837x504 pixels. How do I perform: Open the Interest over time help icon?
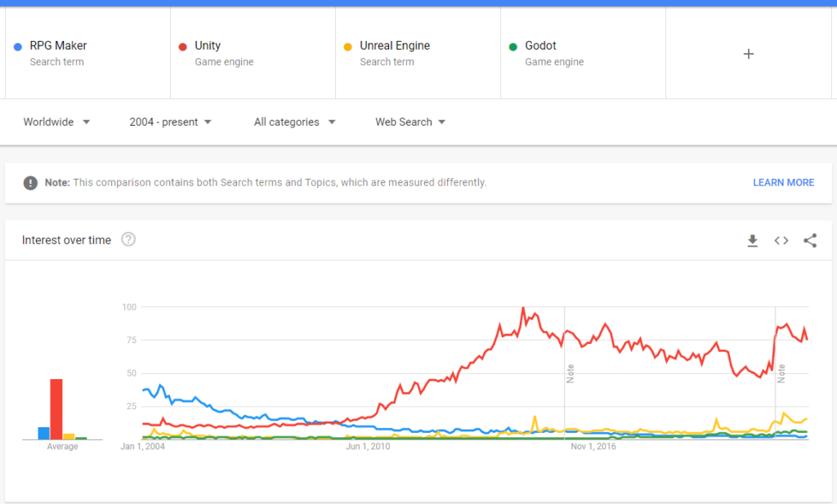(x=128, y=239)
